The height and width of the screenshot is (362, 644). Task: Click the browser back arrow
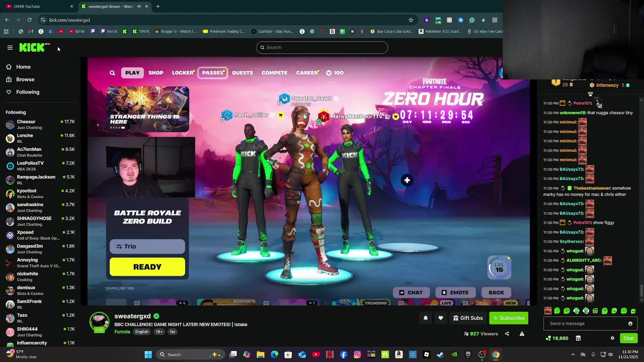tap(7, 20)
